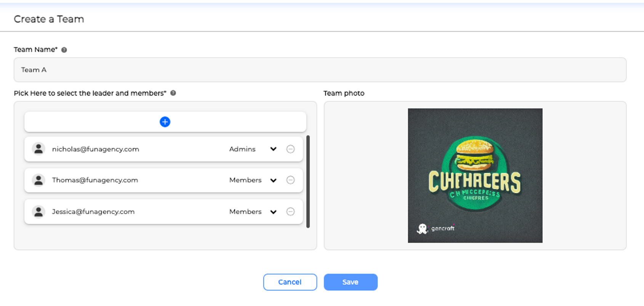Screen dimensions: 644x306
Task: Remove Thomas@funagency.com with minus icon
Action: tap(290, 180)
